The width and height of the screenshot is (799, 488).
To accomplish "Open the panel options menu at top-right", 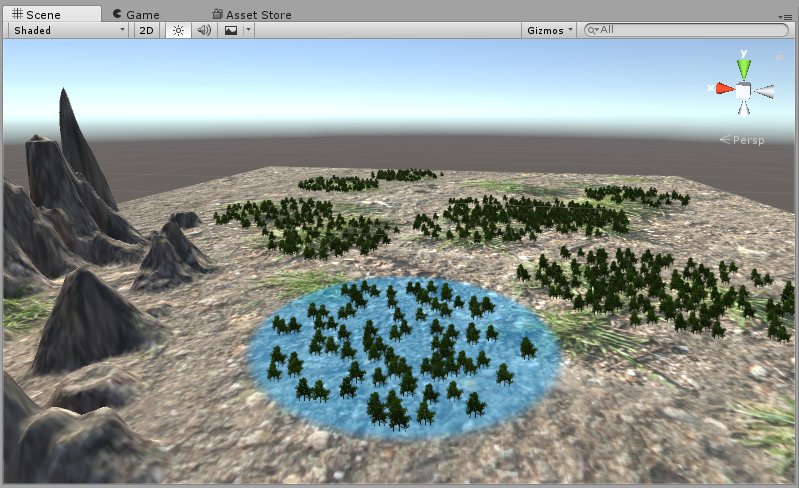I will 786,16.
